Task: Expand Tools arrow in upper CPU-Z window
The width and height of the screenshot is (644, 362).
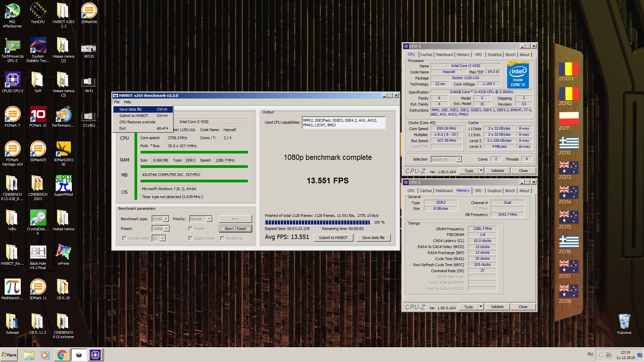Action: (481, 171)
